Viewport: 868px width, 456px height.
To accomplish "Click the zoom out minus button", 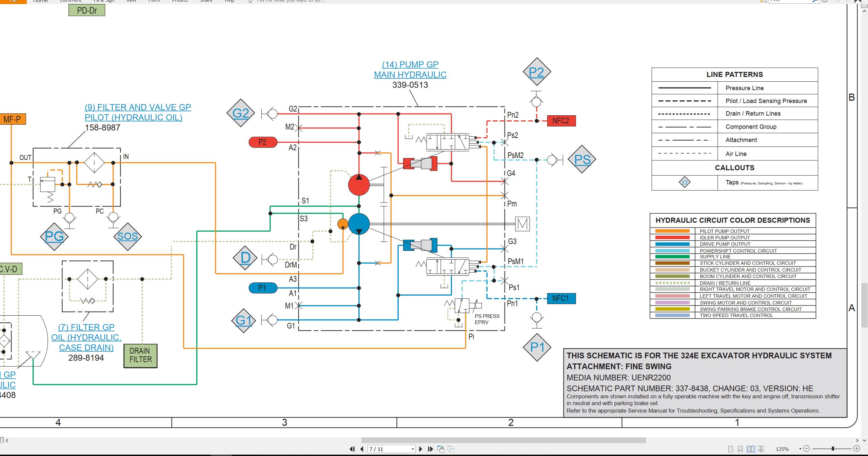I will click(807, 449).
